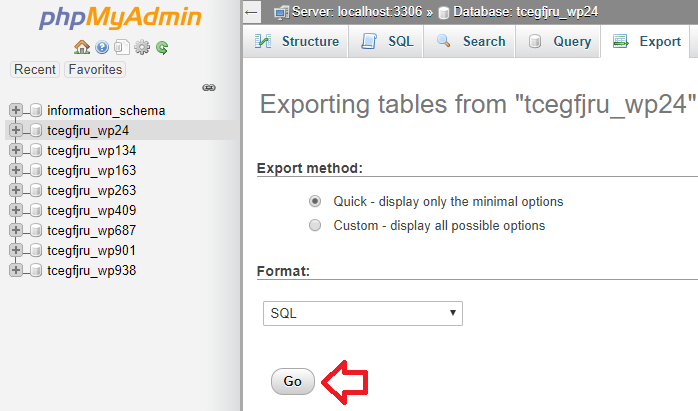Click the tcegfjru_wp134 database cylinder icon
This screenshot has height=411, width=698.
pos(36,151)
